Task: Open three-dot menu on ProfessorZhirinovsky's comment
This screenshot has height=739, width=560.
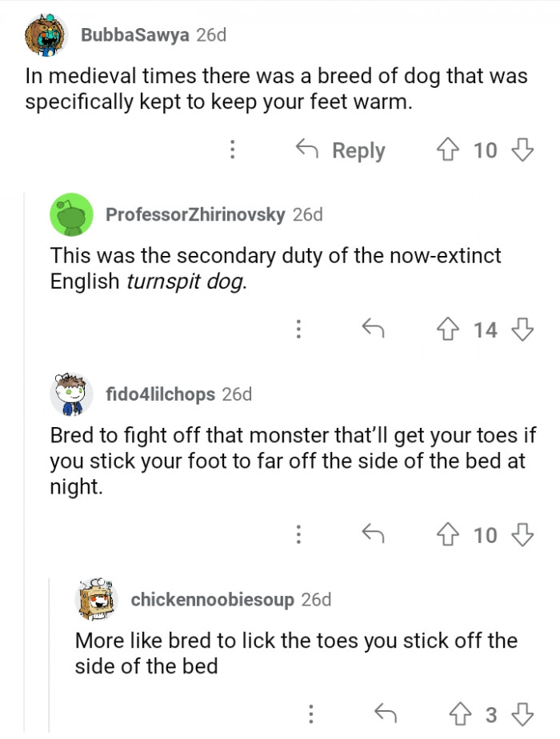Action: pos(298,330)
